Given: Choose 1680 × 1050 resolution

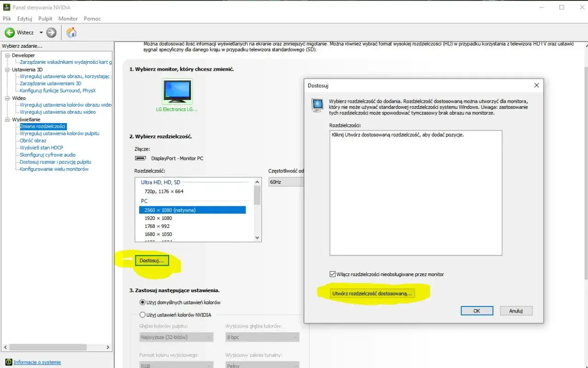Looking at the screenshot, I should pos(158,234).
